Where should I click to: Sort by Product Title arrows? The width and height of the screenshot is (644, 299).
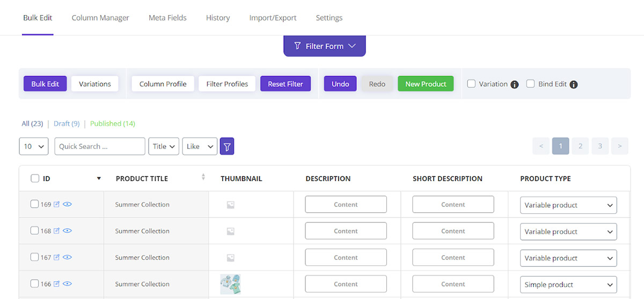203,177
